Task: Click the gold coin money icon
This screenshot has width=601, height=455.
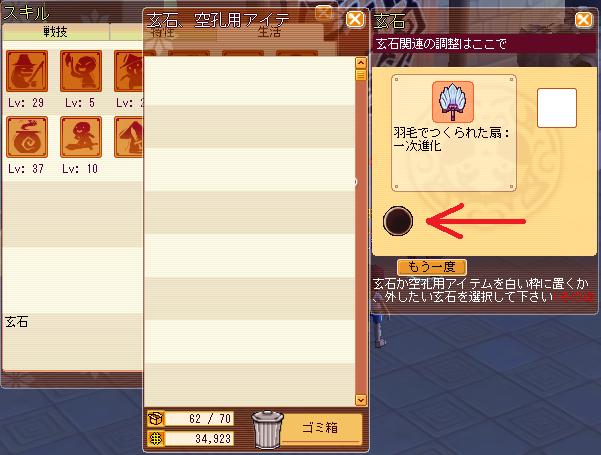Action: click(x=156, y=439)
